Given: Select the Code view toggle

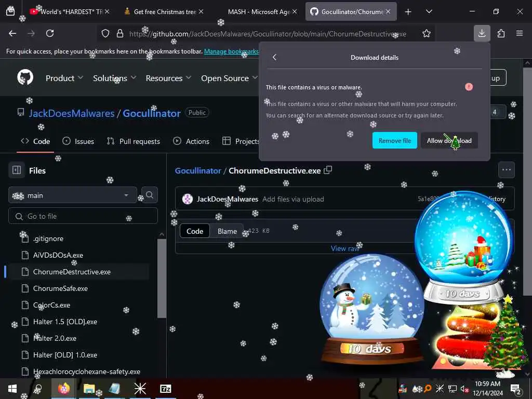Looking at the screenshot, I should tap(195, 231).
